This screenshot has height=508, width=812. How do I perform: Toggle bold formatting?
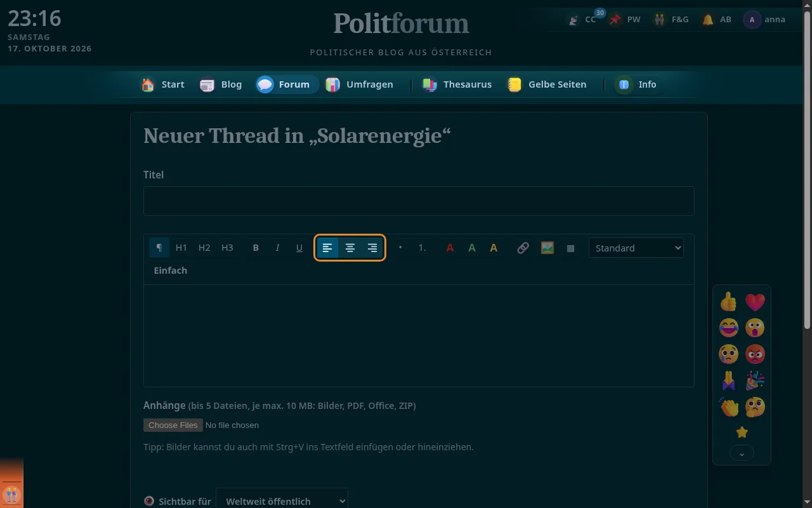click(256, 248)
